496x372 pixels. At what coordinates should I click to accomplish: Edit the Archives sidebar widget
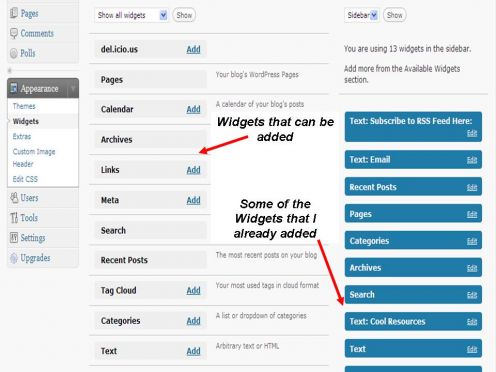pos(472,268)
